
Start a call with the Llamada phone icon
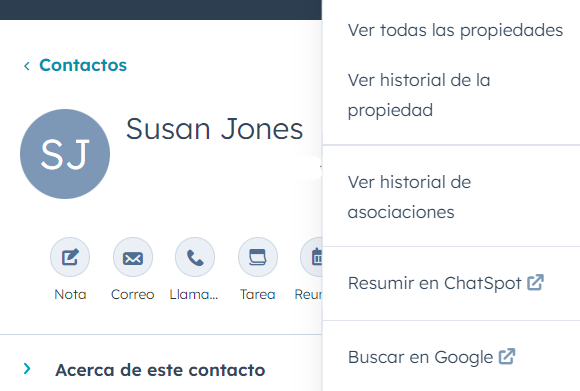[x=195, y=257]
